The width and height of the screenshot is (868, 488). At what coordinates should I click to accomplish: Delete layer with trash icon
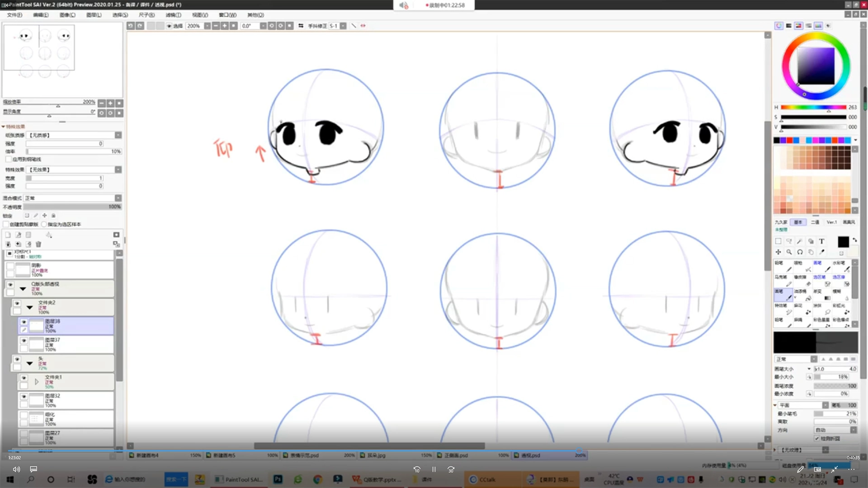point(38,244)
